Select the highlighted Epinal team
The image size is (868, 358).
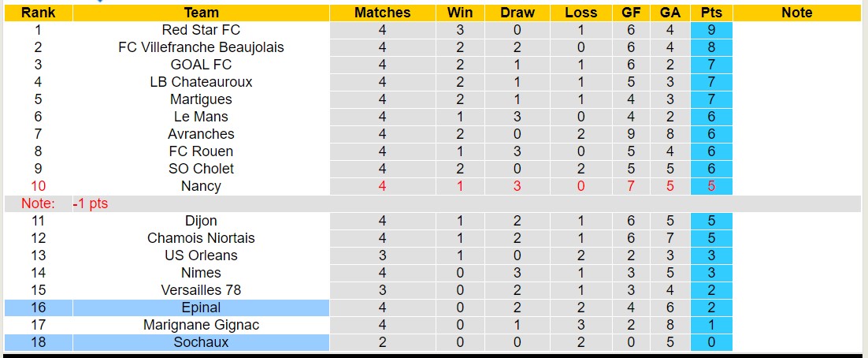pyautogui.click(x=201, y=308)
